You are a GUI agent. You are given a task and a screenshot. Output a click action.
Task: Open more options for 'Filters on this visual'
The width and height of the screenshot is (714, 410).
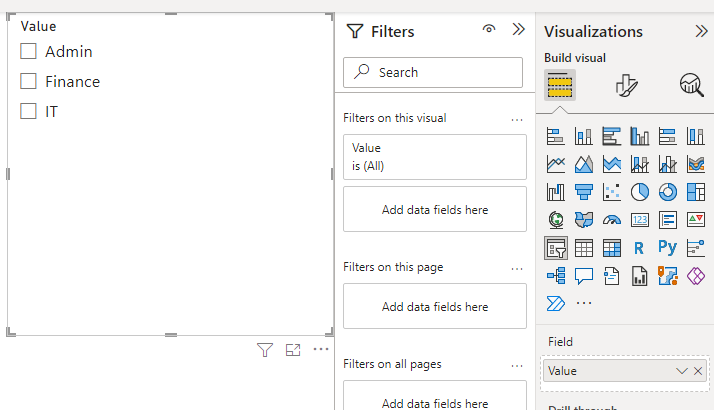pyautogui.click(x=517, y=120)
